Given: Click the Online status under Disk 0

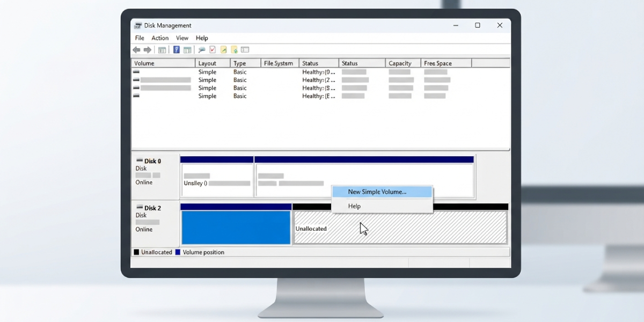Looking at the screenshot, I should click(x=144, y=182).
